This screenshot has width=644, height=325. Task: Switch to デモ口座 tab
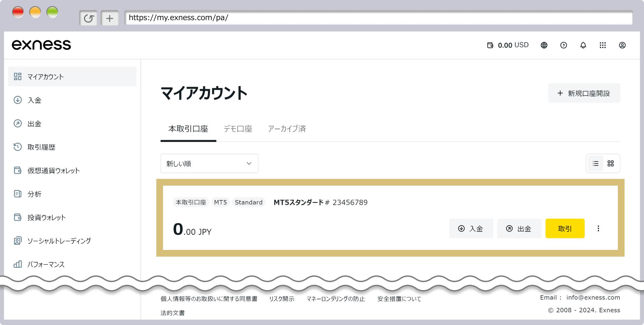coord(238,129)
